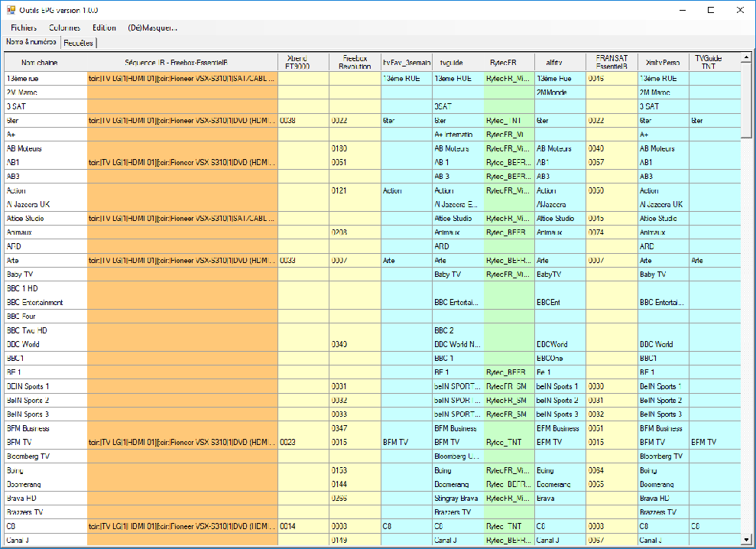Click the TVGuide TNT column header
This screenshot has height=549, width=756.
point(715,62)
